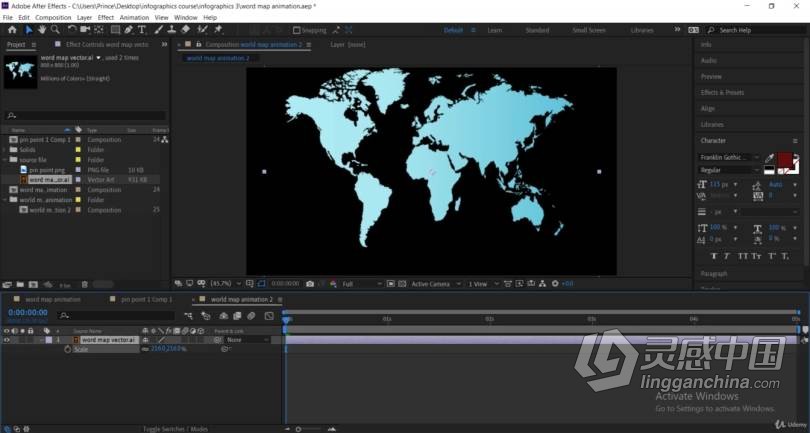
Task: Select the Hand tool
Action: [x=42, y=30]
